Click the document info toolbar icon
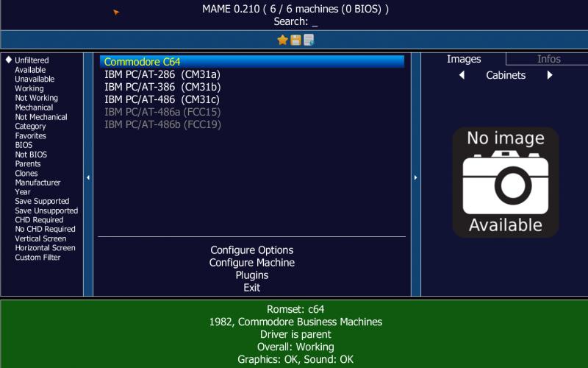 tap(309, 40)
